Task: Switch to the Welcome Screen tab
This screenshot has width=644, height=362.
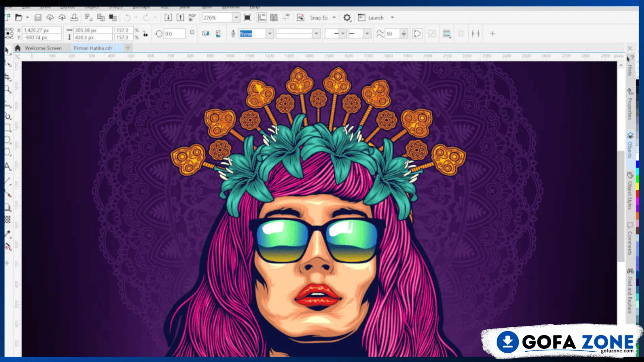Action: (43, 48)
